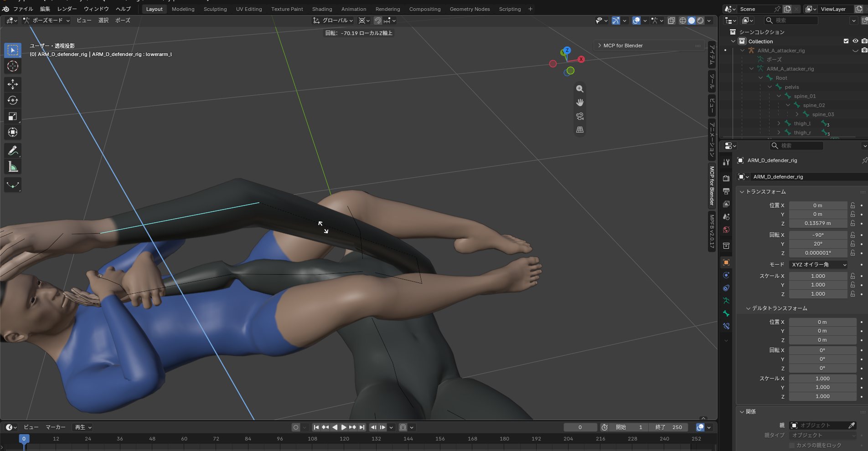Select the Measure tool

(13, 167)
